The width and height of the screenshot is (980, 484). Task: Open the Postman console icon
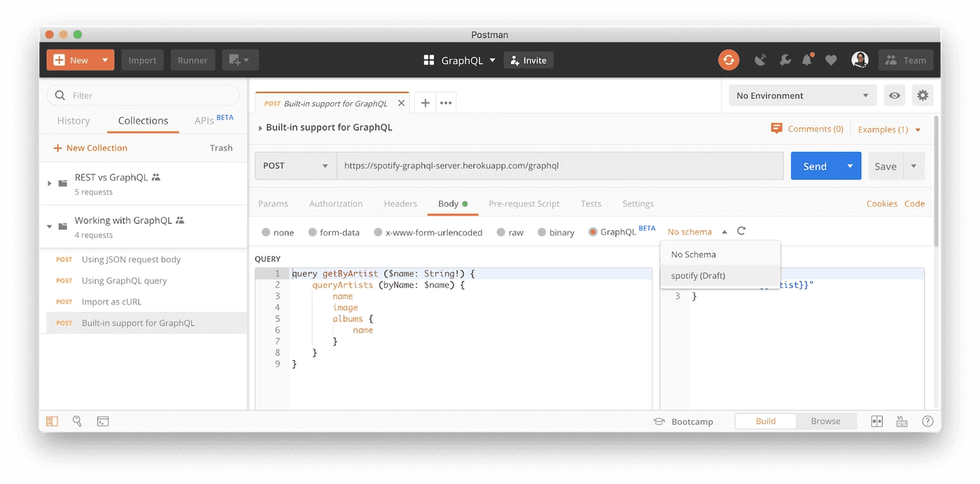click(x=102, y=422)
